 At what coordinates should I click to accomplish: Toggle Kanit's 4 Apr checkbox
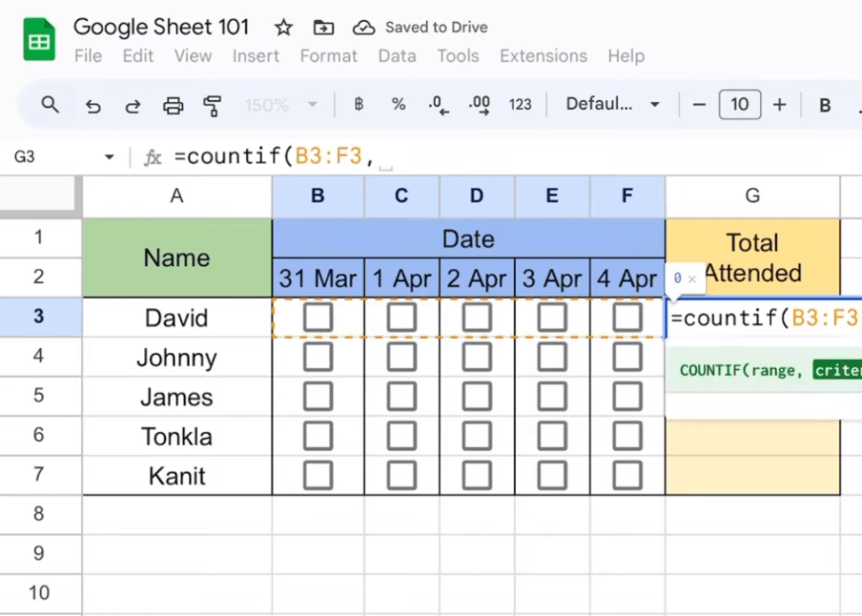click(627, 475)
